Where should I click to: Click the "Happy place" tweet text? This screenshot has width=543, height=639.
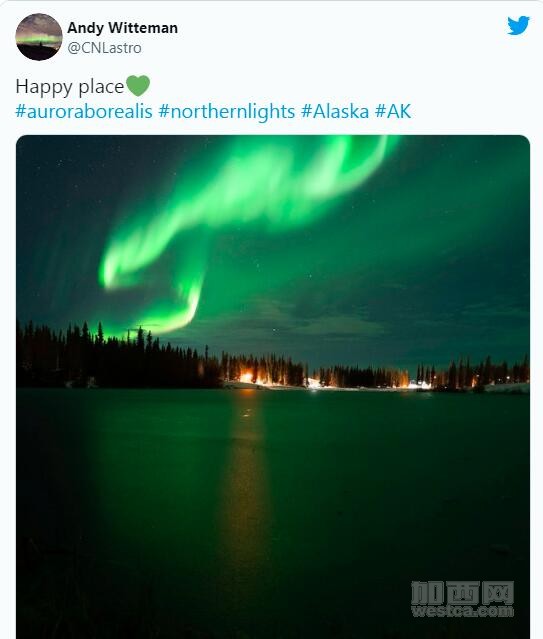69,86
